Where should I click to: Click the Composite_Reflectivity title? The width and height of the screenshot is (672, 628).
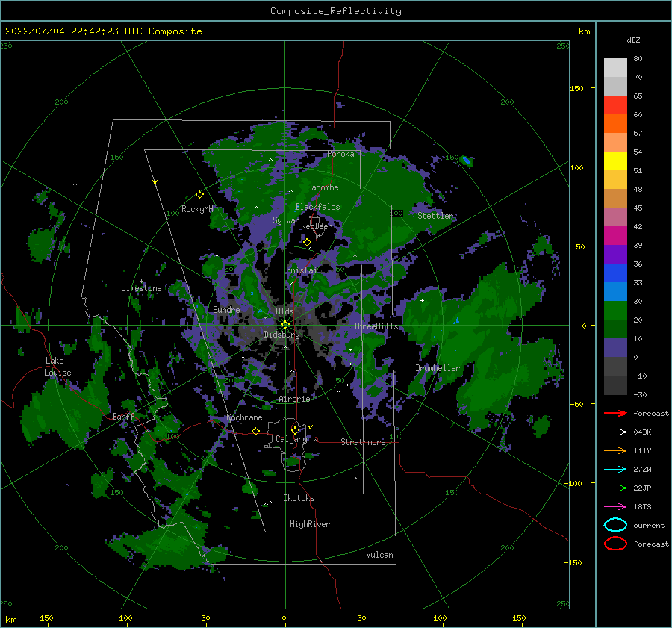pyautogui.click(x=336, y=11)
